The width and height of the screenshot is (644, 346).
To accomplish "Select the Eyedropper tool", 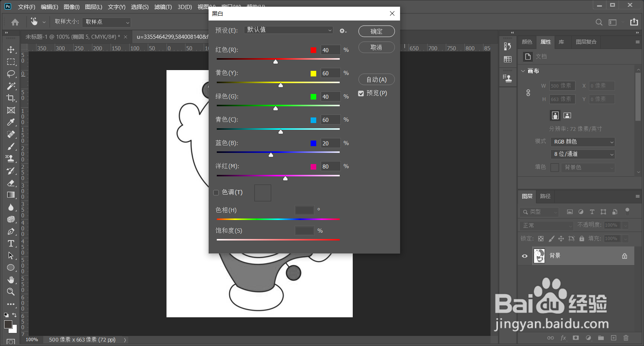I will [x=11, y=122].
